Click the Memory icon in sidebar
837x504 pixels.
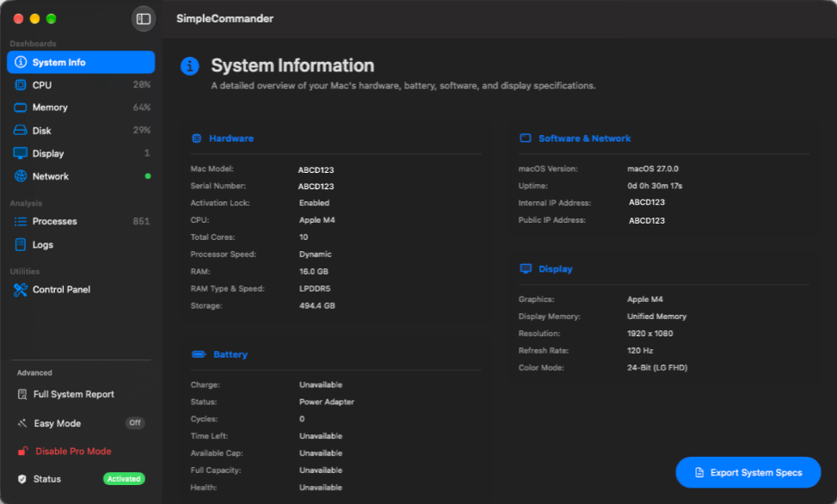pyautogui.click(x=21, y=108)
